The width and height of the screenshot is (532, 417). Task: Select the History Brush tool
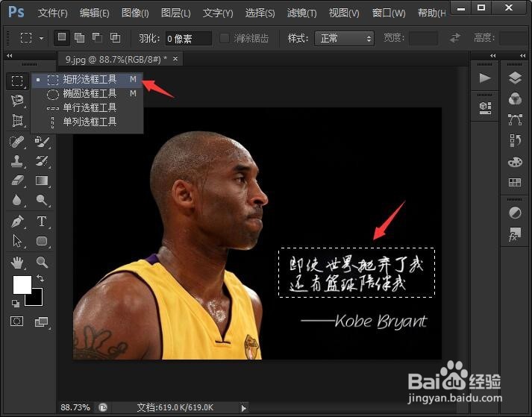click(42, 161)
